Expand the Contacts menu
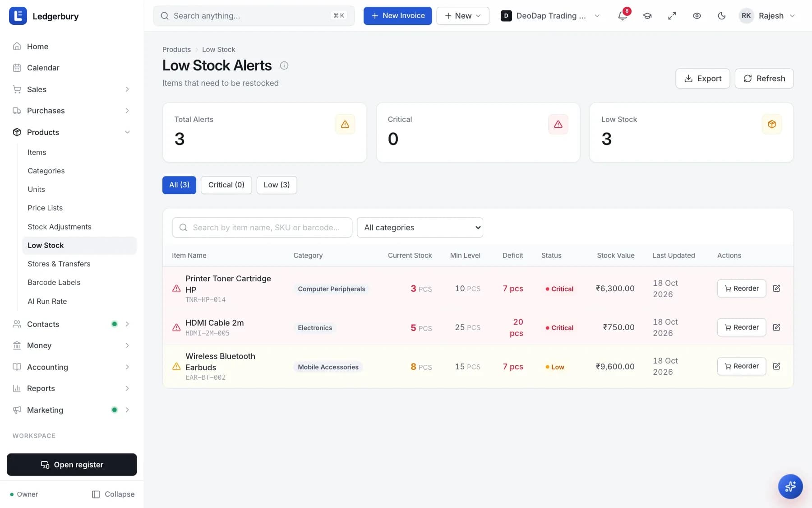812x508 pixels. [72, 324]
